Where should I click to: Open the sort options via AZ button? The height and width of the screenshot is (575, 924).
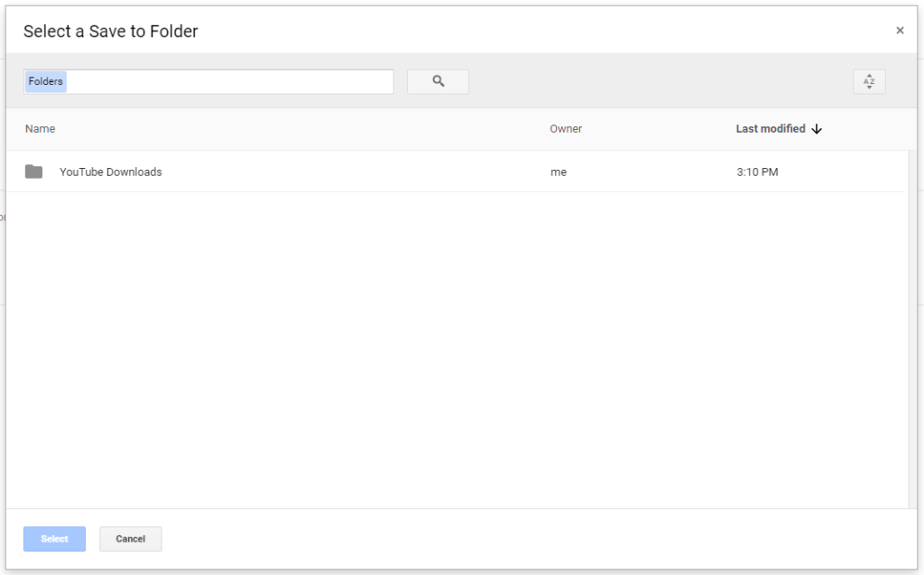click(x=868, y=81)
